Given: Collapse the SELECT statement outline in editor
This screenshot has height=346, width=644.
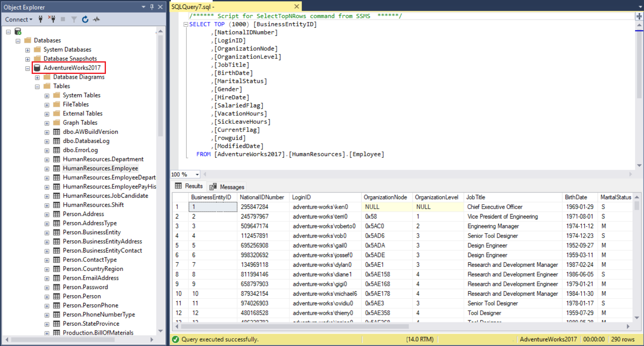Looking at the screenshot, I should click(x=186, y=24).
